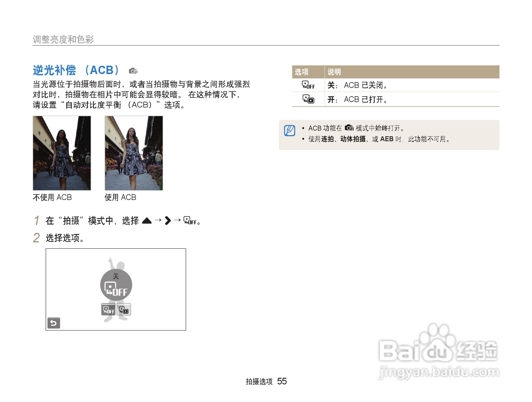Click the text 开: ACB 已打开
The height and width of the screenshot is (402, 532).
pos(357,99)
